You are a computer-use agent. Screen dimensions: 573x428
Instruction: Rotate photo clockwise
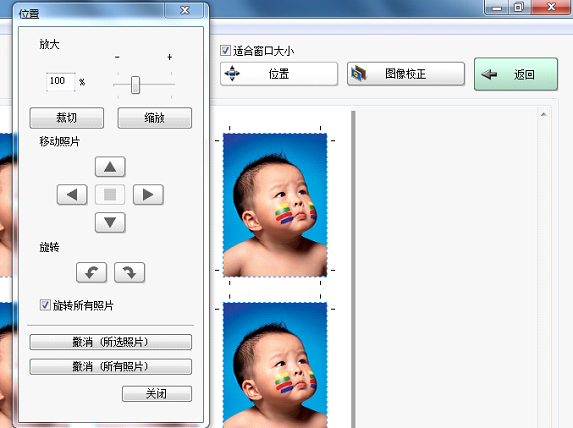pyautogui.click(x=129, y=272)
